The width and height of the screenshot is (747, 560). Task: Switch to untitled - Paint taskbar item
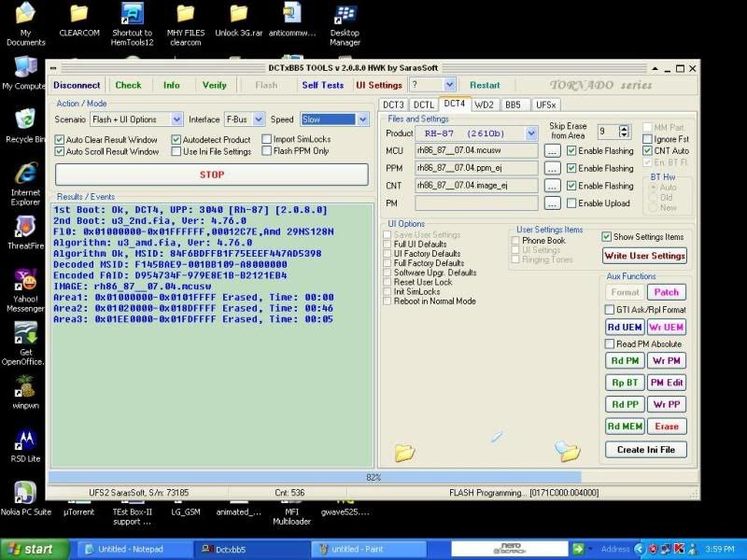pos(368,549)
